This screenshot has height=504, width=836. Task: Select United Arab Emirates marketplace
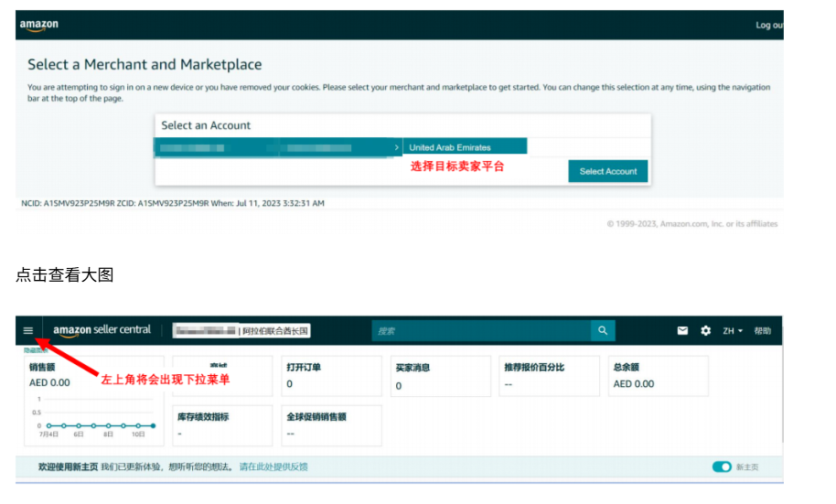pos(465,147)
